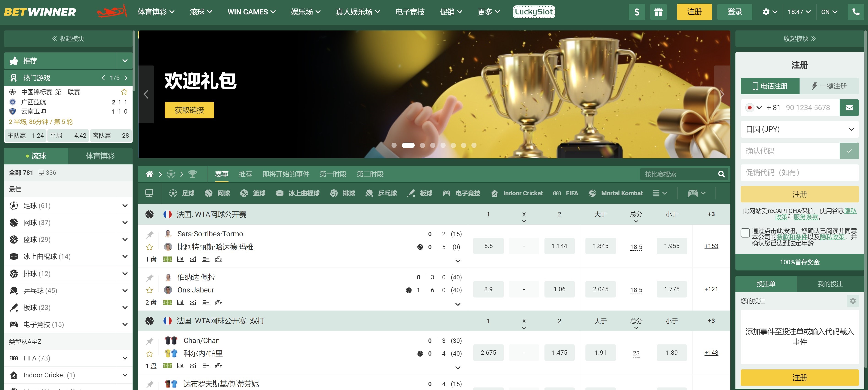Screen dimensions: 868x390
Task: Switch to the 我的投注 tab
Action: pyautogui.click(x=830, y=284)
